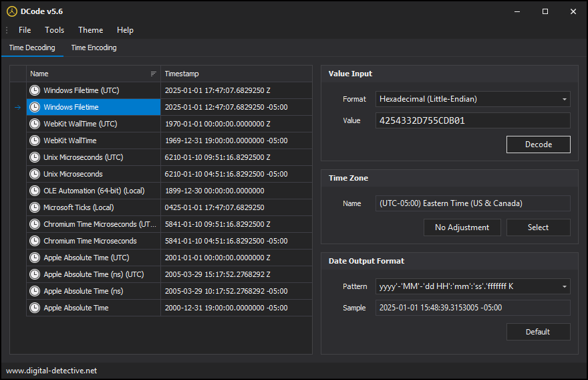The width and height of the screenshot is (588, 380).
Task: Click clock icon beside Apple Absolute Time (UTC)
Action: click(x=35, y=258)
